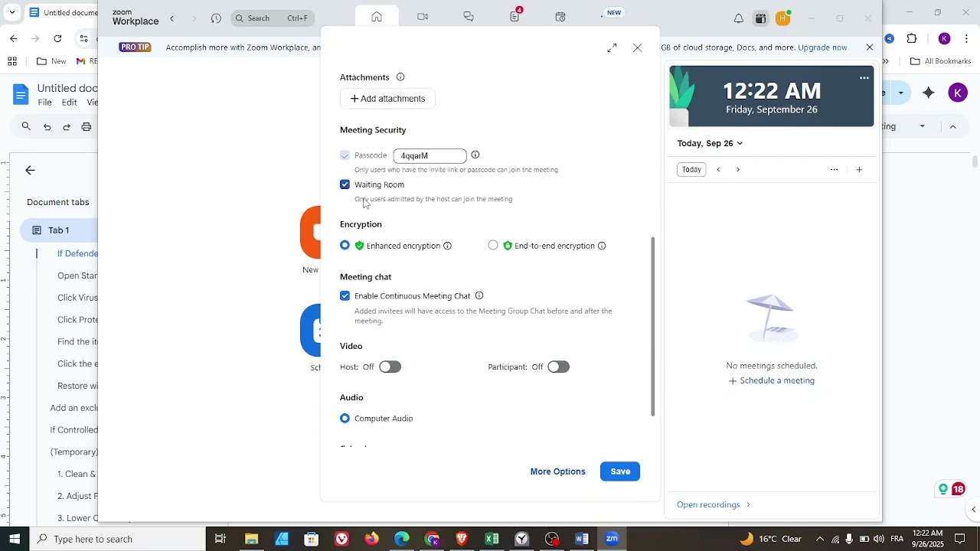Add a calendar event with plus
Viewport: 980px width, 551px height.
click(x=859, y=170)
